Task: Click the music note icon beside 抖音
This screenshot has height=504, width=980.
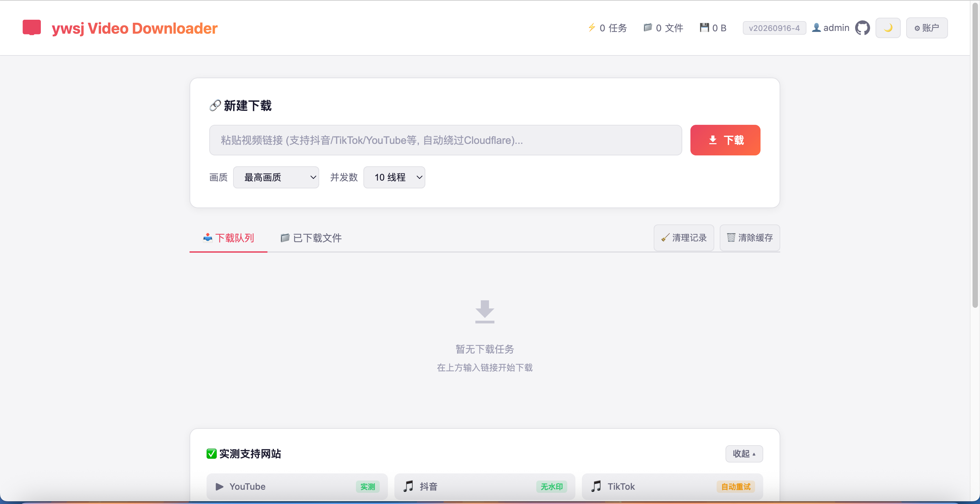Action: click(x=408, y=487)
